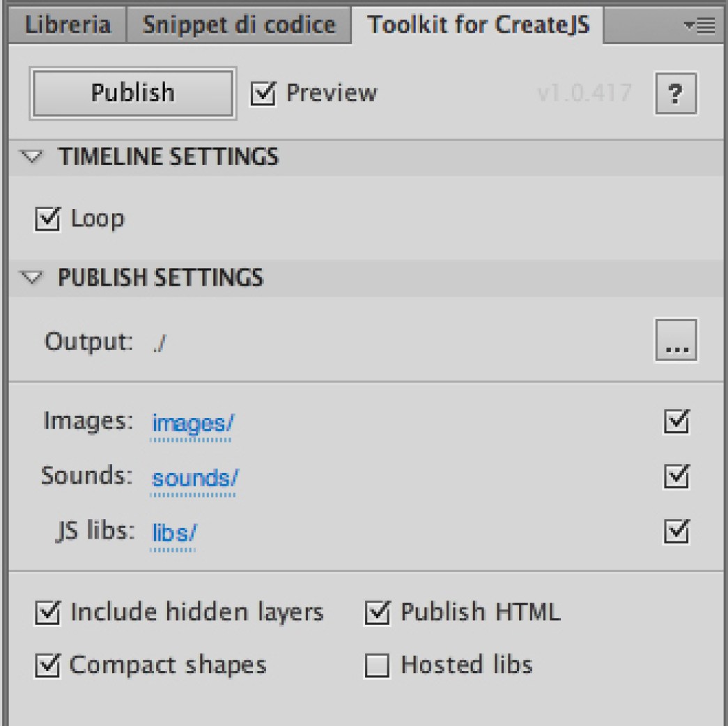728x726 pixels.
Task: Open the panel options menu icon
Action: coord(699,26)
